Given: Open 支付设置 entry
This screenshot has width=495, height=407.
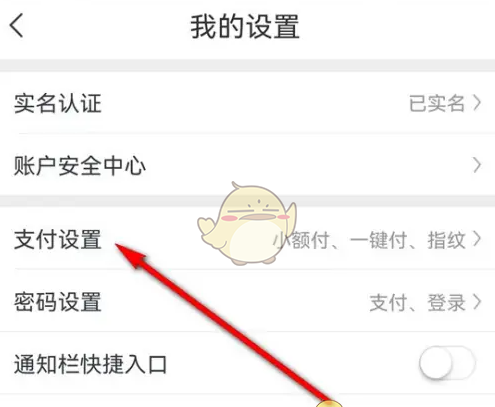Looking at the screenshot, I should pos(247,239).
